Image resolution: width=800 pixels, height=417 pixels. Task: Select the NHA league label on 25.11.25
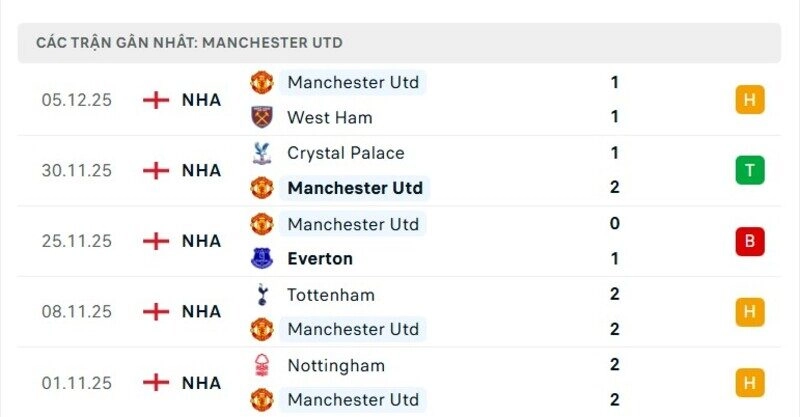coord(201,241)
